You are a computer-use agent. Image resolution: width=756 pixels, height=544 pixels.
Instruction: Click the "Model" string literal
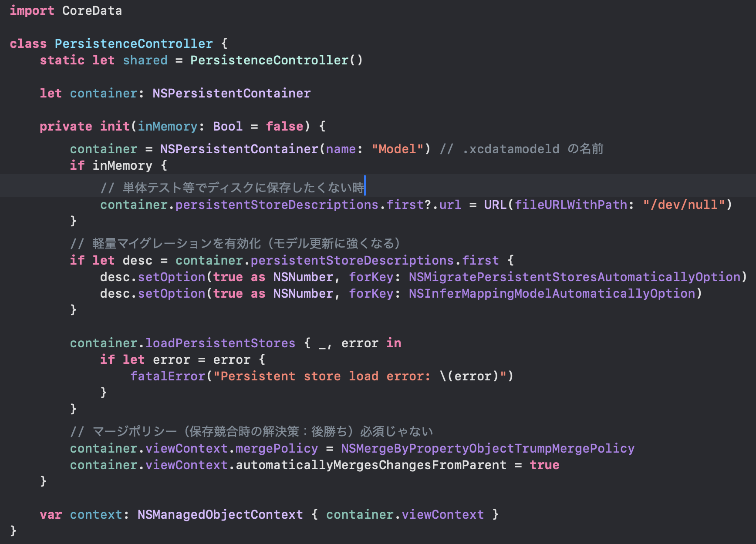pos(398,149)
